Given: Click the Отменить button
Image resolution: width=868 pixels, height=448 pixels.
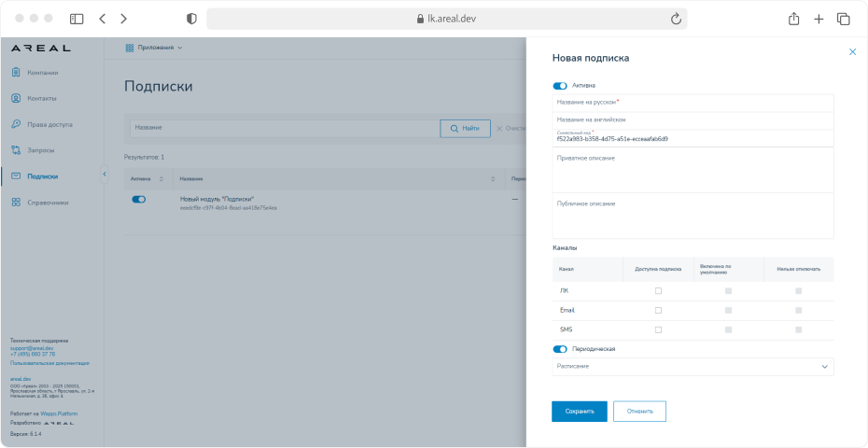Looking at the screenshot, I should [x=640, y=412].
